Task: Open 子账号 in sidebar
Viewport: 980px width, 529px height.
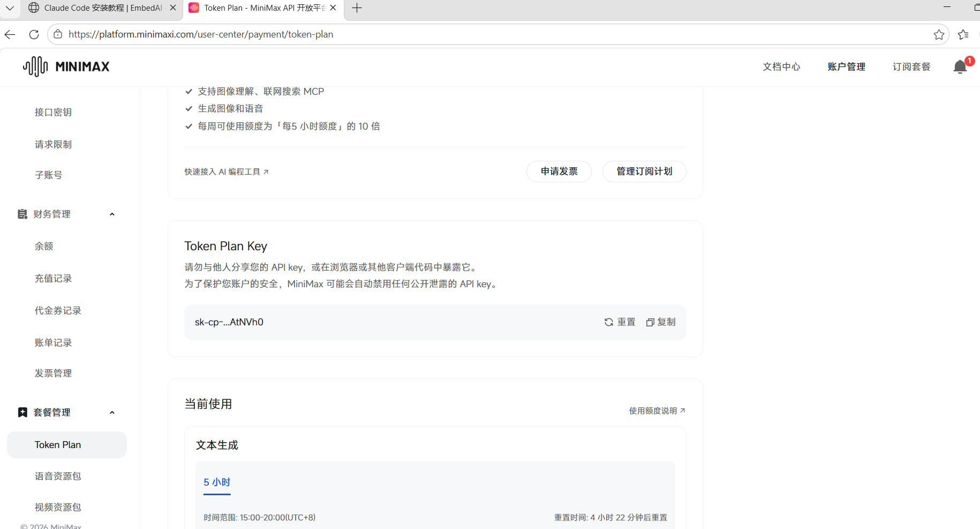Action: point(48,175)
